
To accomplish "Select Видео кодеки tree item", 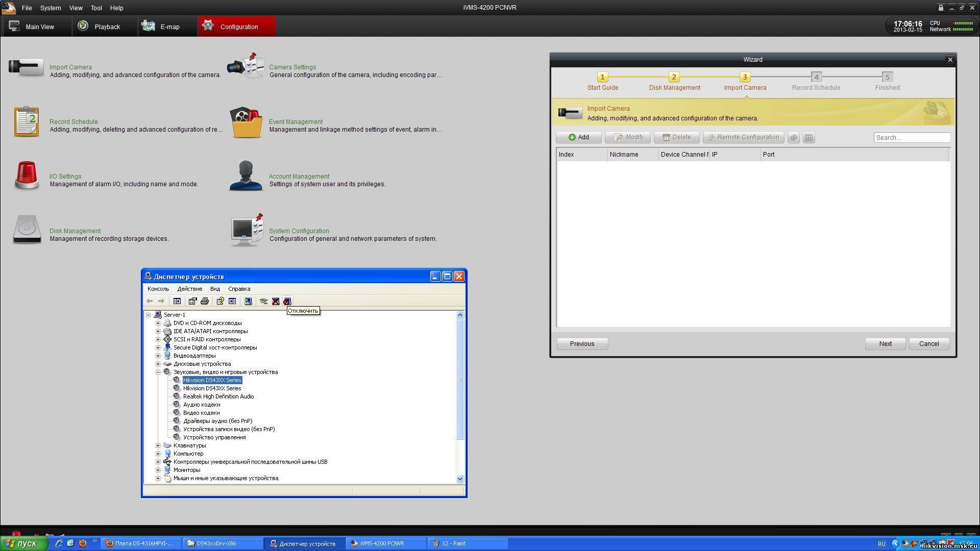I will [202, 413].
